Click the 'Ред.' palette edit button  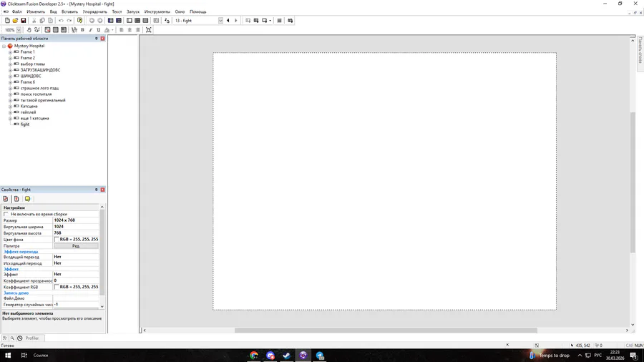pos(76,246)
